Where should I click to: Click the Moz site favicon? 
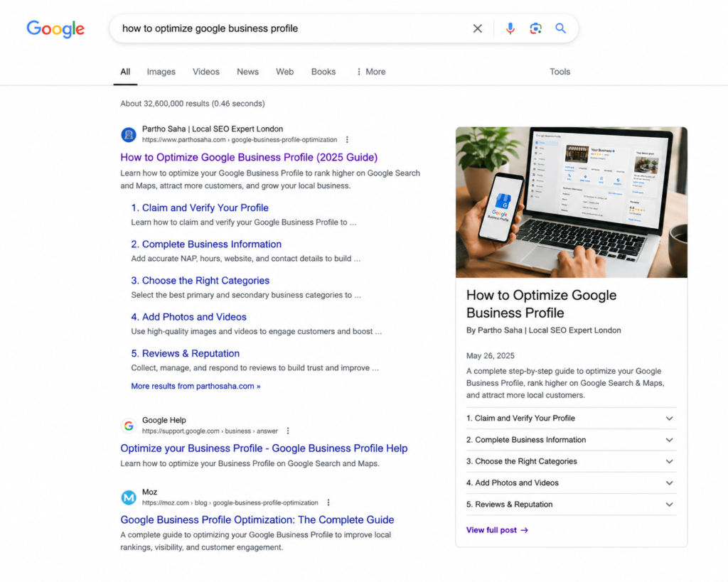(129, 497)
